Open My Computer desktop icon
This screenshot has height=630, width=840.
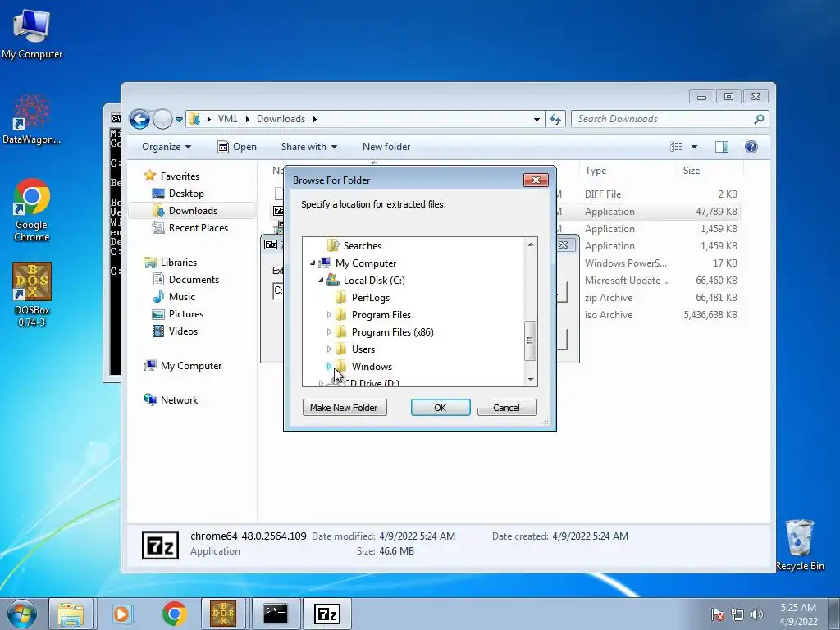(x=32, y=34)
